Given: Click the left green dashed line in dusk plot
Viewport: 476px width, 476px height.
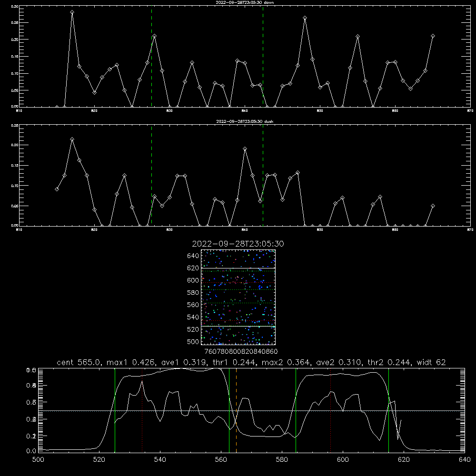Looking at the screenshot, I should tap(151, 175).
